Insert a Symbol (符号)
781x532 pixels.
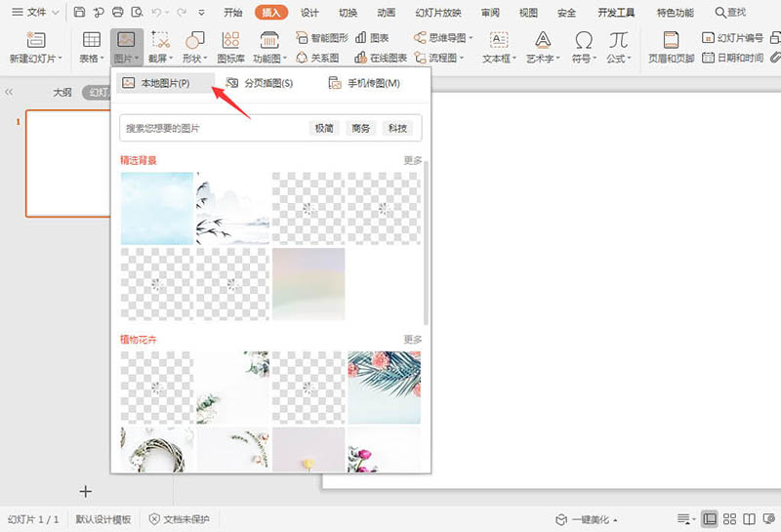[584, 47]
